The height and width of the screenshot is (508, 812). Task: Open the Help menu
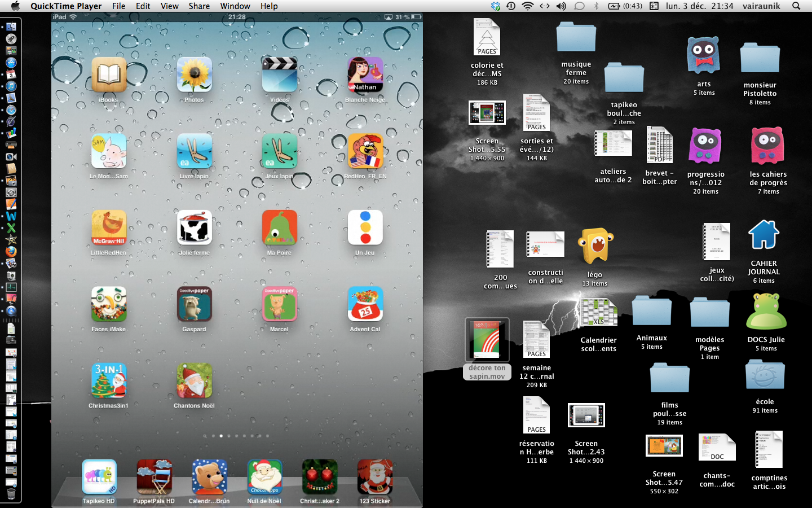pyautogui.click(x=269, y=6)
